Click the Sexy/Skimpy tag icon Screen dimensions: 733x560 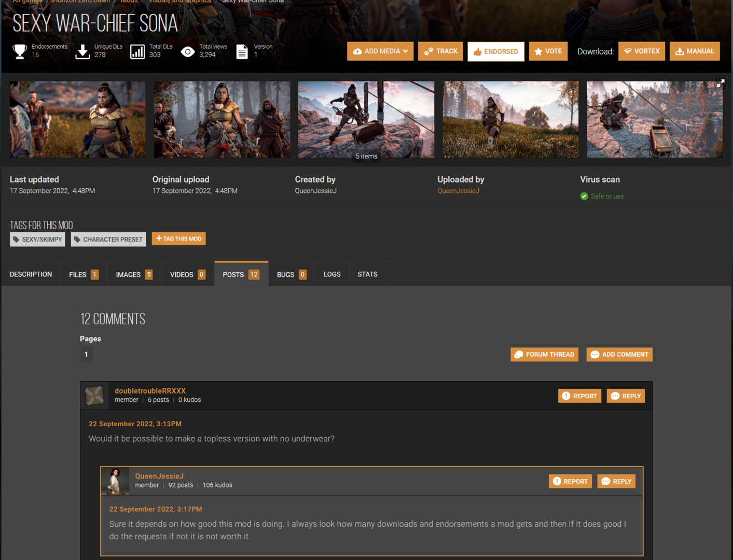point(16,240)
